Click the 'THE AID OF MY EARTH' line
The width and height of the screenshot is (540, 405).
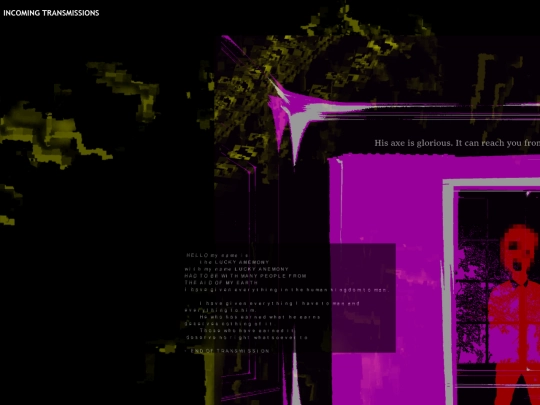coord(221,283)
